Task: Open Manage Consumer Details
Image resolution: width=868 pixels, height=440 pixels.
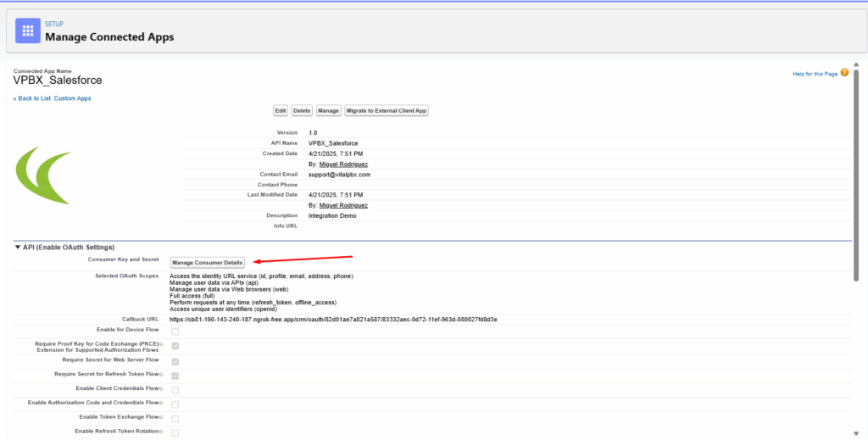Action: [207, 262]
